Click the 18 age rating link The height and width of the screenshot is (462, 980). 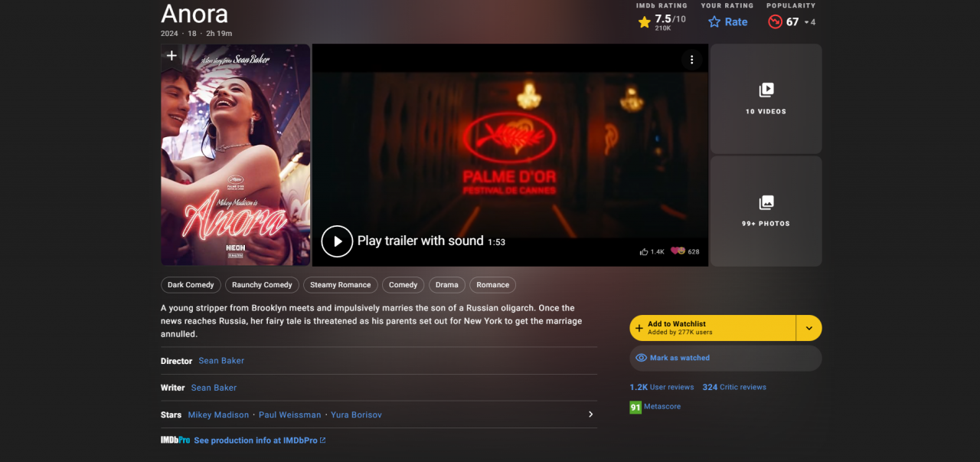(192, 34)
